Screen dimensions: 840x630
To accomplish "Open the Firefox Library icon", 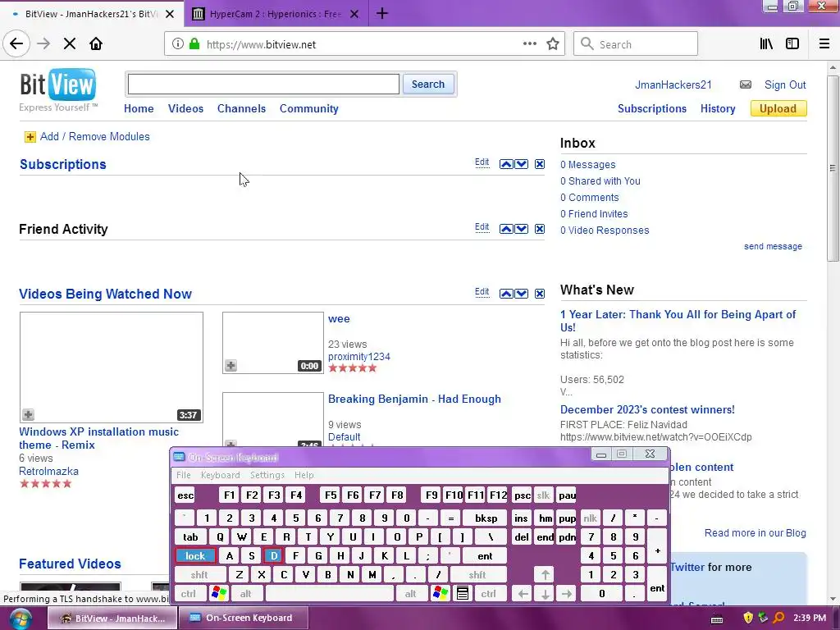I will (x=766, y=44).
